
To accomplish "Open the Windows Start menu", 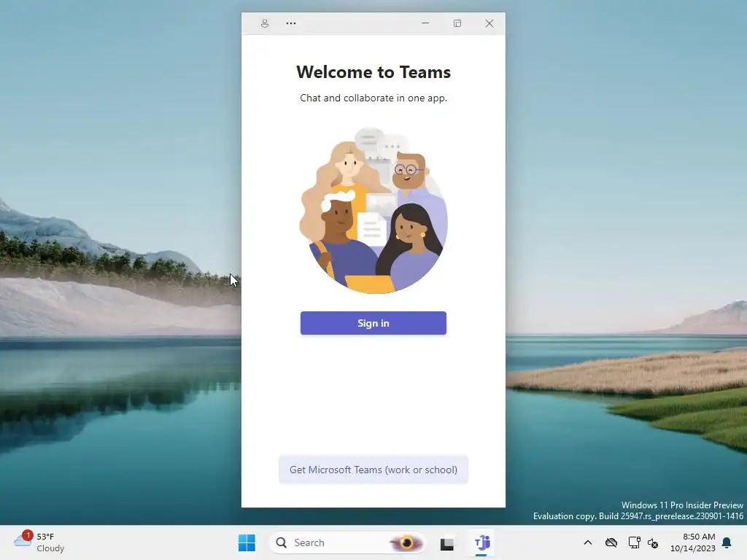I will [247, 542].
